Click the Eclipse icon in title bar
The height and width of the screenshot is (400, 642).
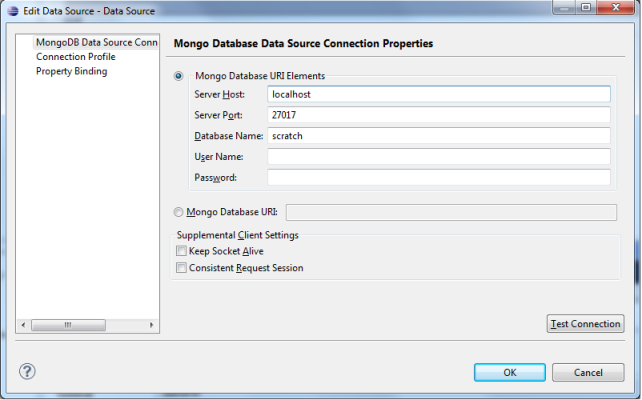[x=11, y=9]
